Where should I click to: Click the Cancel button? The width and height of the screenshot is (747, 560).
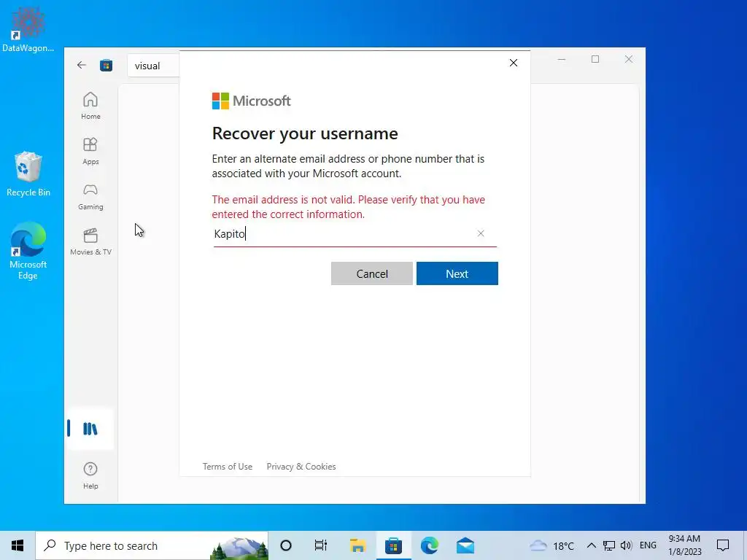pos(372,273)
